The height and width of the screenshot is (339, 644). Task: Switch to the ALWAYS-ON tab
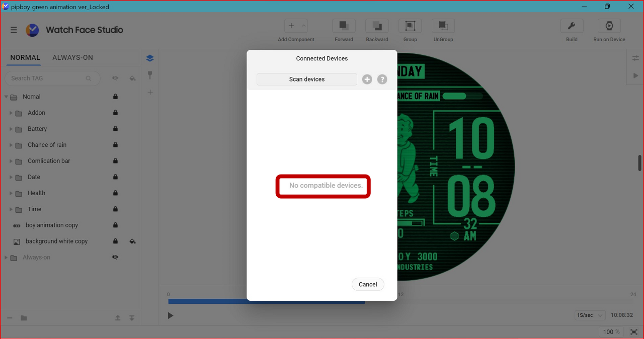click(x=73, y=58)
